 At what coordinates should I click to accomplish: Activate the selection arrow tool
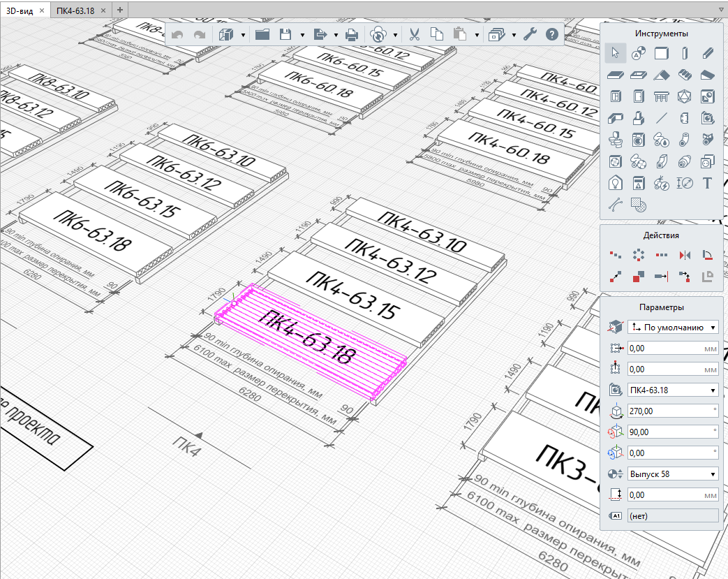(x=615, y=52)
